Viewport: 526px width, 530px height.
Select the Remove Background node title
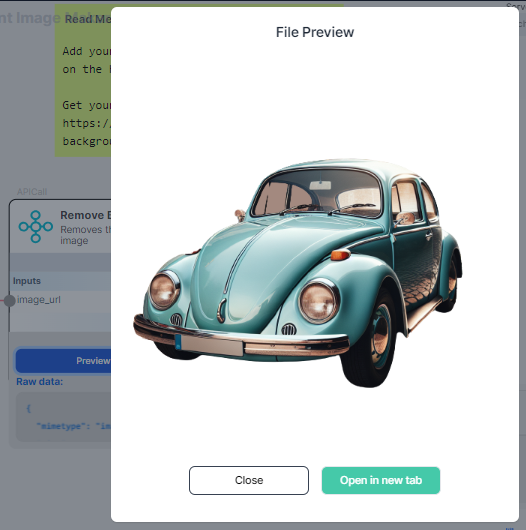(x=86, y=215)
